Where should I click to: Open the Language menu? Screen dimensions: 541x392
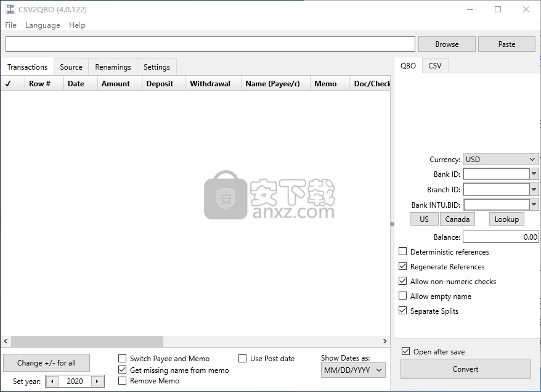tap(43, 25)
